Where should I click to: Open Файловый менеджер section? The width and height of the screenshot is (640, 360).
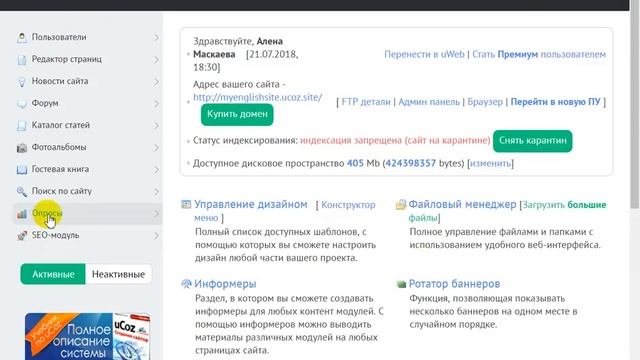pyautogui.click(x=462, y=204)
